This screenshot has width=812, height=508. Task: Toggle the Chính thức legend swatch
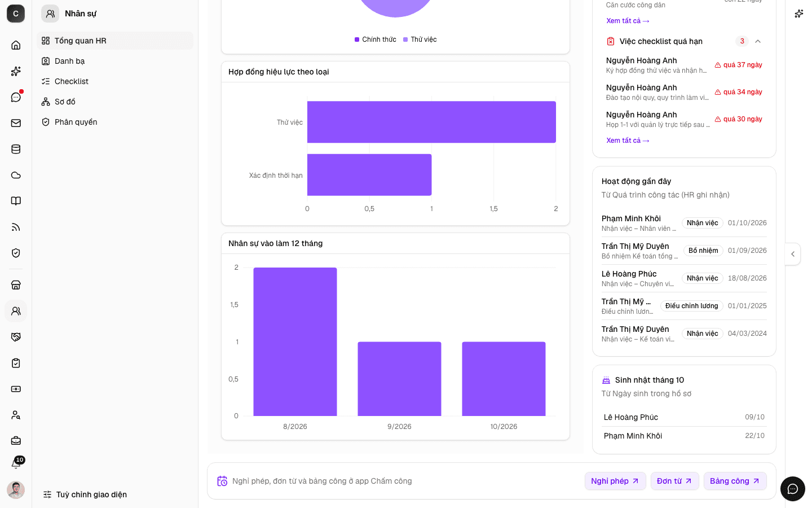coord(357,40)
